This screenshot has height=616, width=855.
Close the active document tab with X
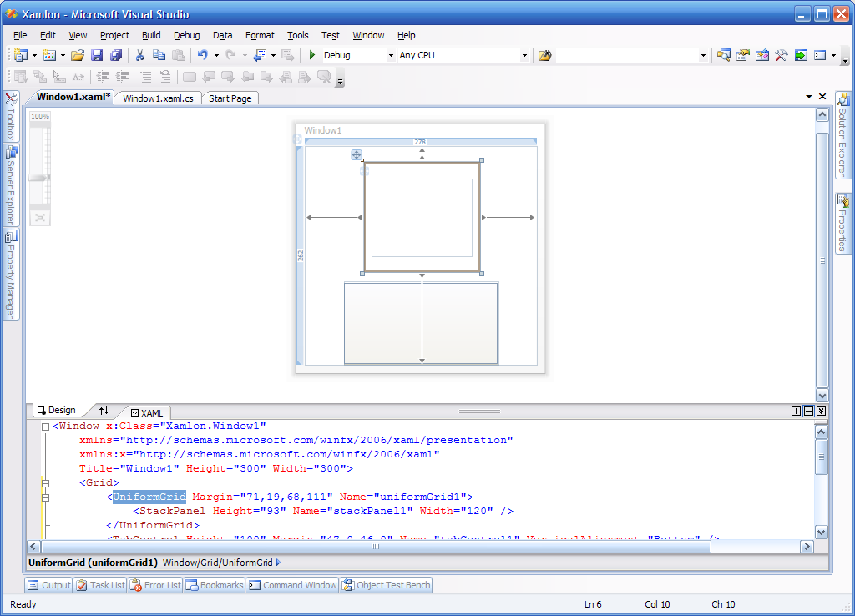(822, 97)
